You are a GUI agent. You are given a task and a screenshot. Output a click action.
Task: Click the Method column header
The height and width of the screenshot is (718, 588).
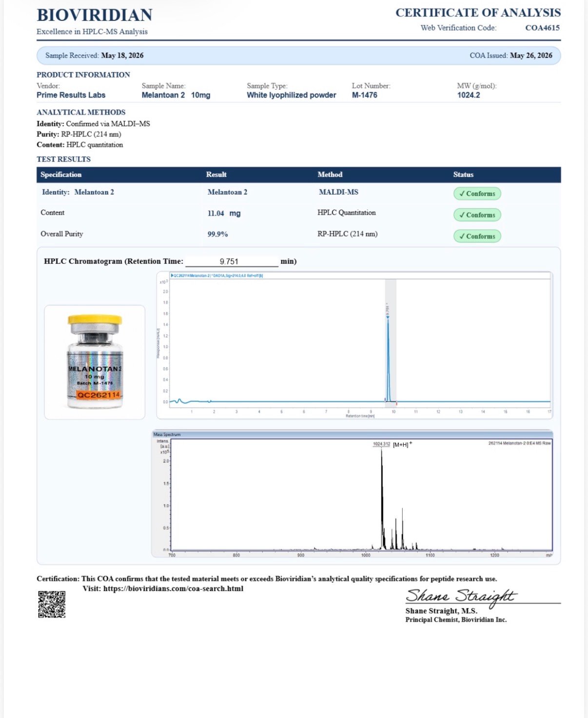(x=330, y=175)
